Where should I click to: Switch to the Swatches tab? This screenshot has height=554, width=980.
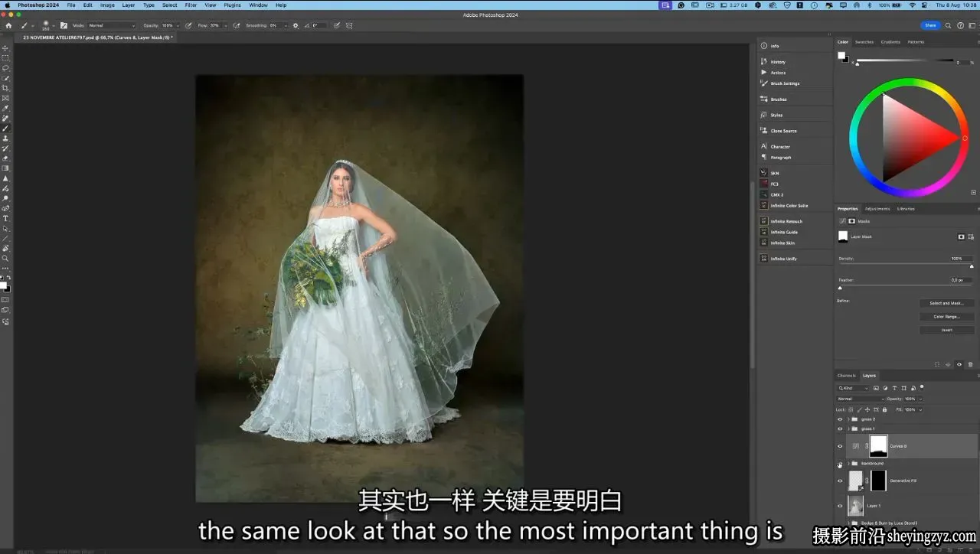(864, 42)
